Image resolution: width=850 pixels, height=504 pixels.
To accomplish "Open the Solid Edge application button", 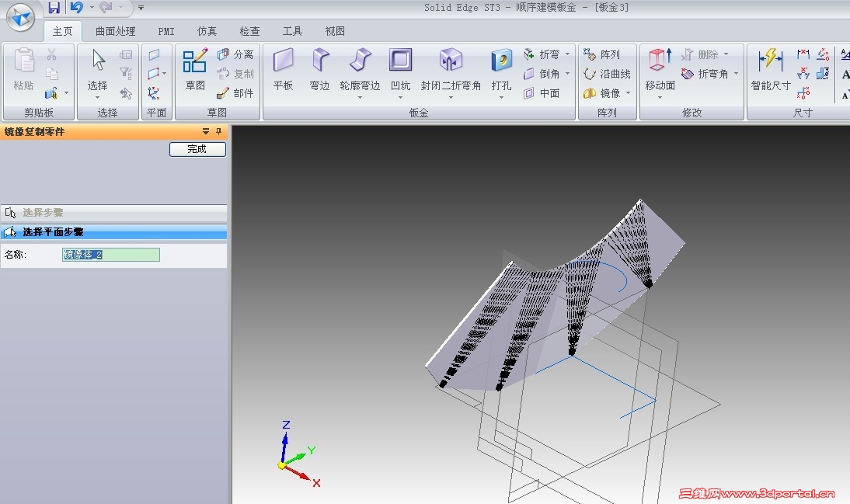I will [21, 17].
